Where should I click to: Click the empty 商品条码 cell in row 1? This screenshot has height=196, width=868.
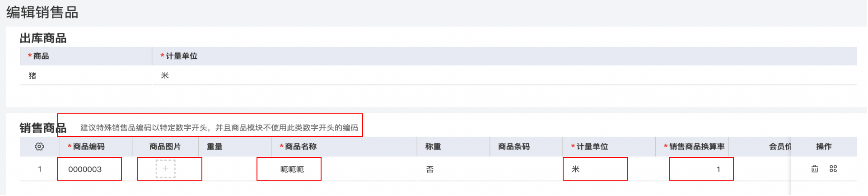526,169
